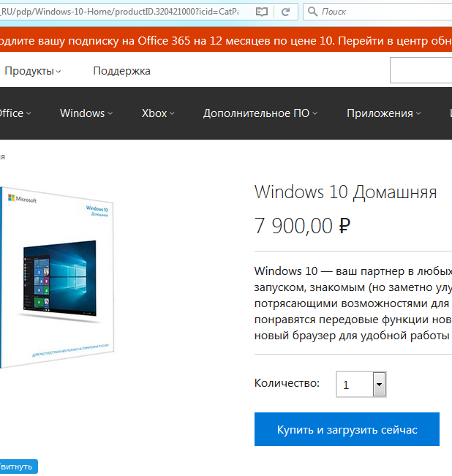Click the site search box near Поддержка

click(x=421, y=70)
